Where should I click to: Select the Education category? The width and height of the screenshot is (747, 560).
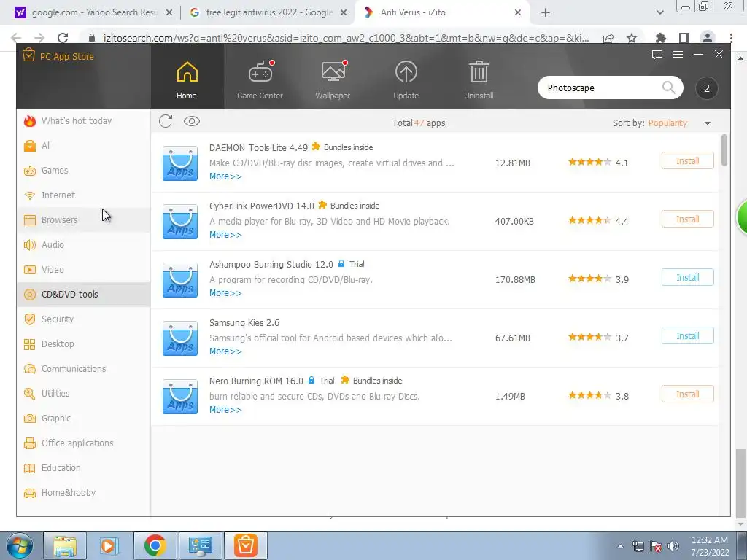click(x=83, y=467)
